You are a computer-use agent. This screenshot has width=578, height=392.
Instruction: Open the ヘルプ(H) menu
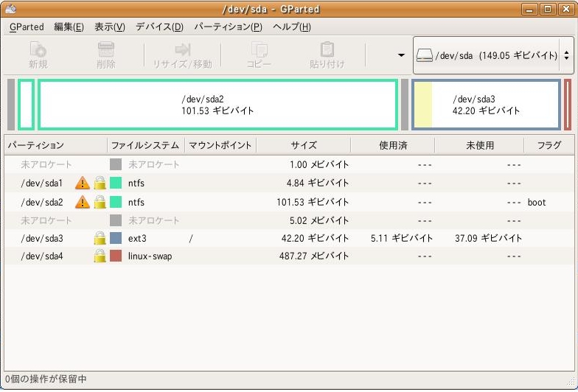click(x=292, y=27)
